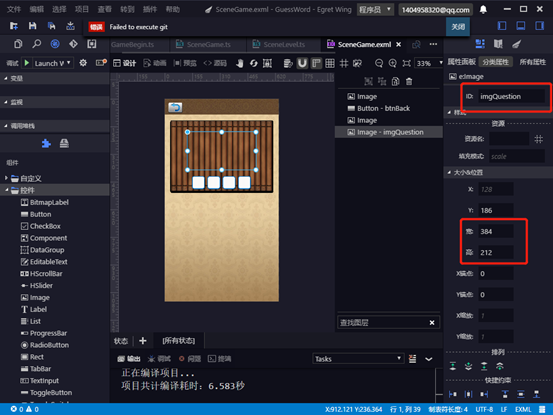Switch to the 所有属性 tab
Image resolution: width=553 pixels, height=415 pixels.
(x=532, y=62)
